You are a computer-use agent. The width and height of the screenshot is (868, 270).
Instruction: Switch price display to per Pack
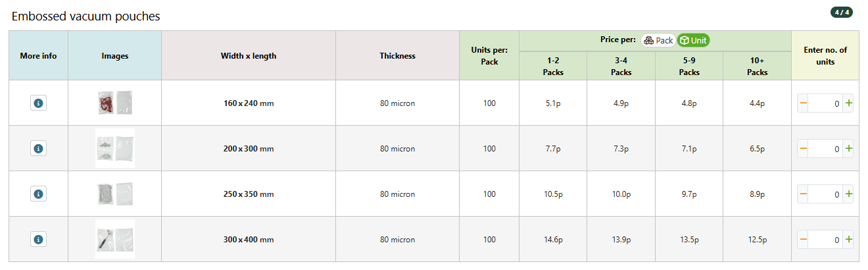[x=658, y=40]
